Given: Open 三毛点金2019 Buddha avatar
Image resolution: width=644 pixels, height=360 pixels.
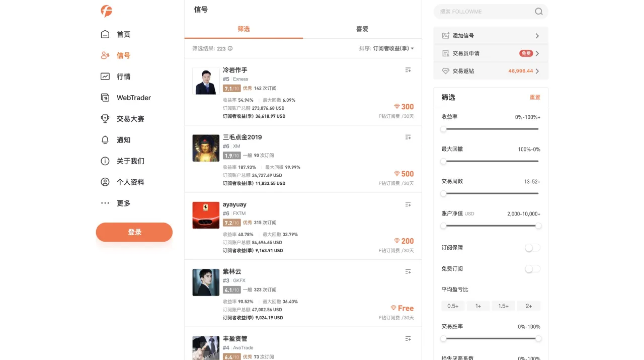Looking at the screenshot, I should click(206, 148).
